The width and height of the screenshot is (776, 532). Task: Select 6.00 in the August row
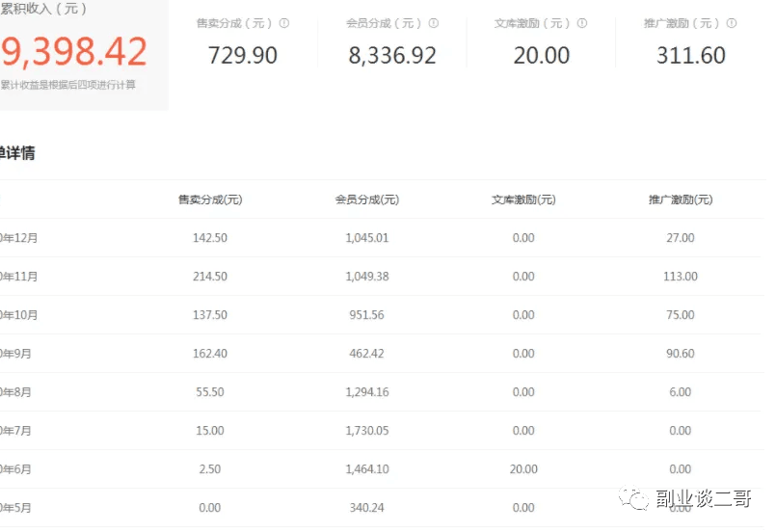pyautogui.click(x=681, y=392)
